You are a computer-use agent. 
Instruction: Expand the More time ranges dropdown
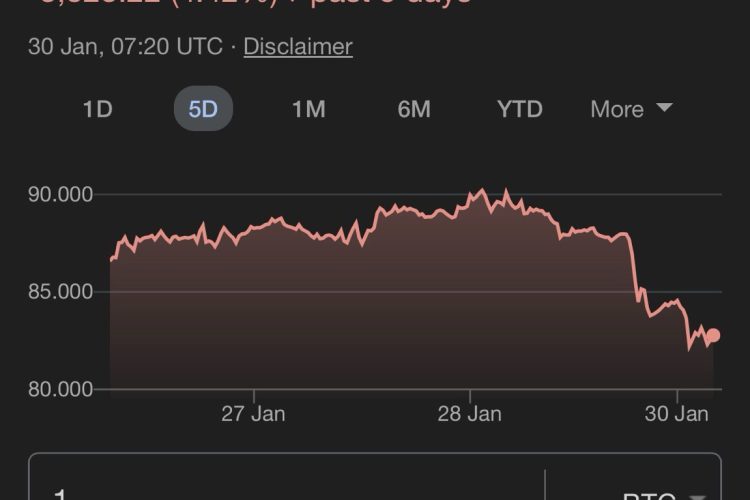coord(630,109)
